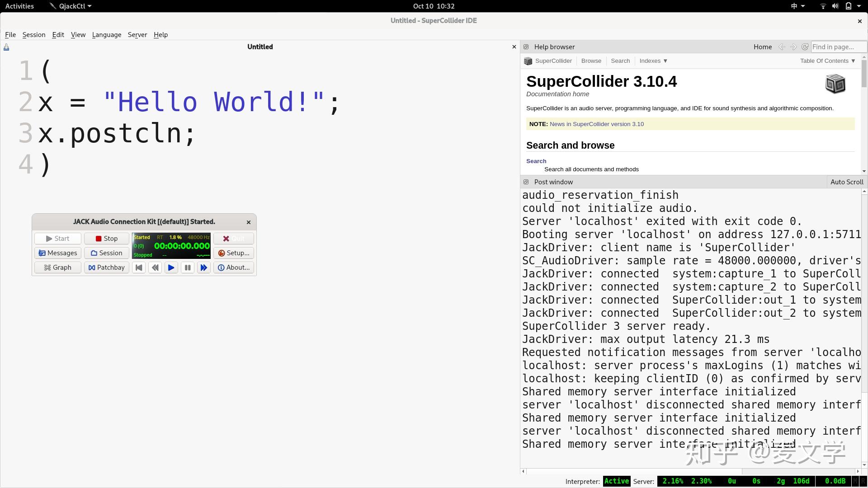
Task: Expand the Table Of Contents dropdown
Action: 827,61
